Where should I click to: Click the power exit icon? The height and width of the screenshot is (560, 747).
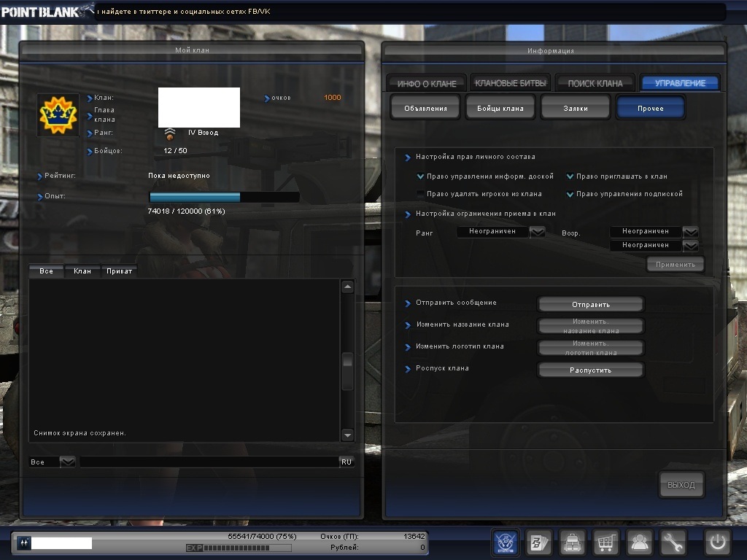718,542
